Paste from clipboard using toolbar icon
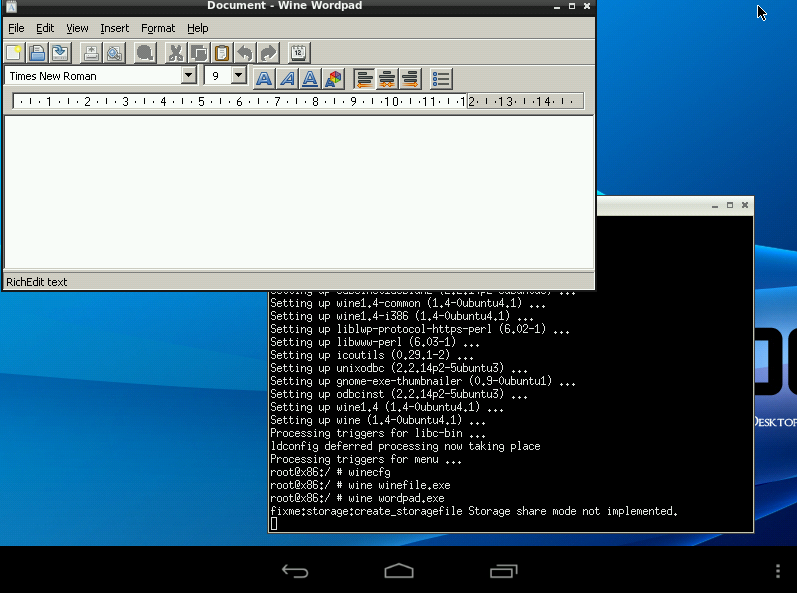 222,53
